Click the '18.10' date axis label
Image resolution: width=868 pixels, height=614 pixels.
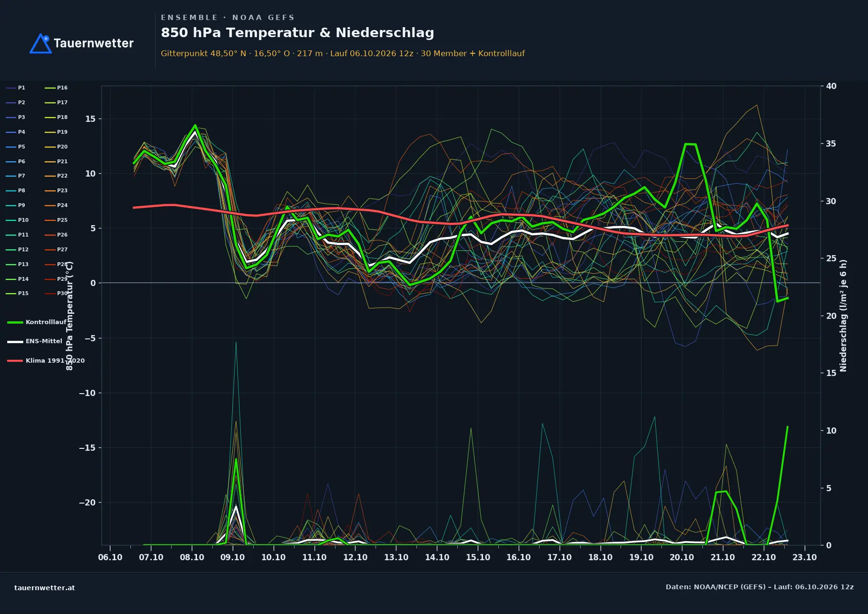coord(601,557)
